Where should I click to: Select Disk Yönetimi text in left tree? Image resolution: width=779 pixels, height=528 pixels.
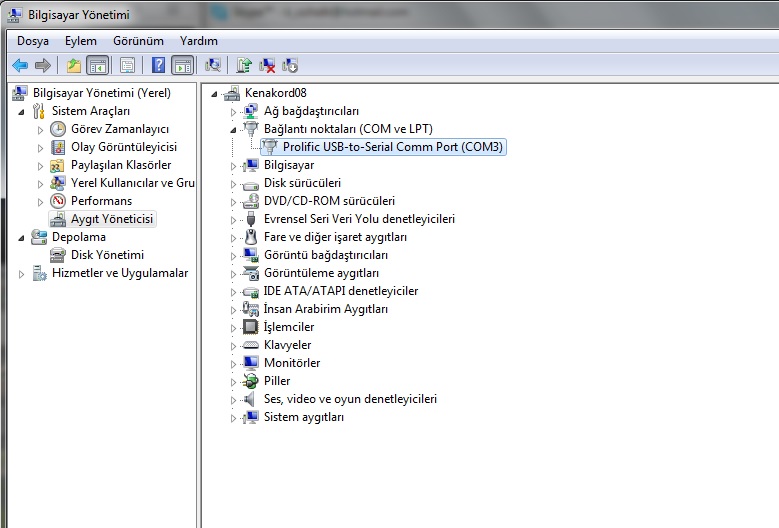point(107,255)
